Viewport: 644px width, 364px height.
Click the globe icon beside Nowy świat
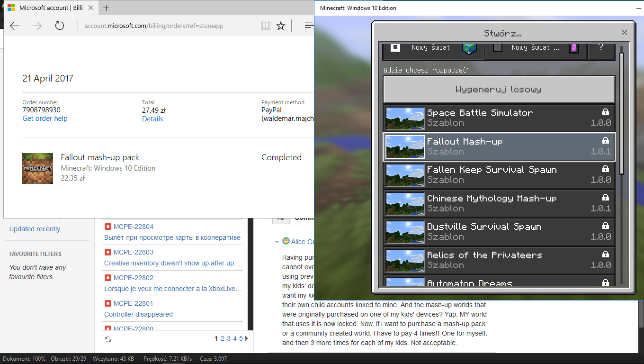click(x=469, y=48)
